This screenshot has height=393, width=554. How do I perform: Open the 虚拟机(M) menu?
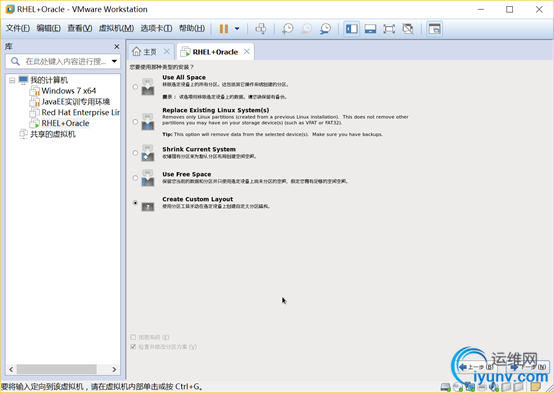tap(116, 28)
